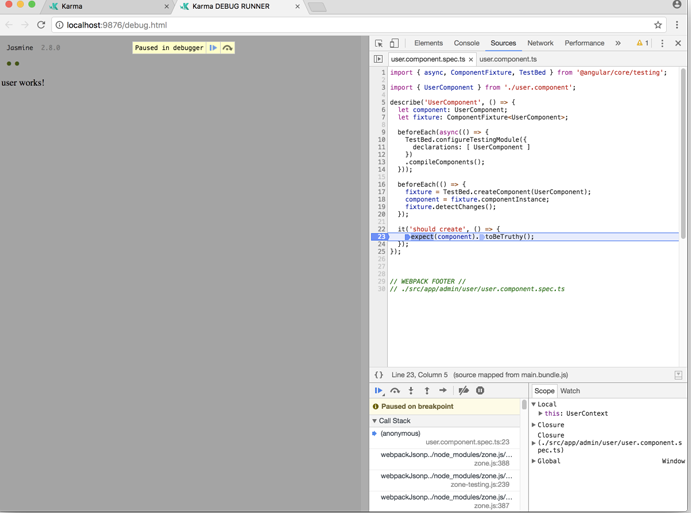The width and height of the screenshot is (691, 513).
Task: Close the user.component.spec.ts file tab
Action: tap(471, 59)
